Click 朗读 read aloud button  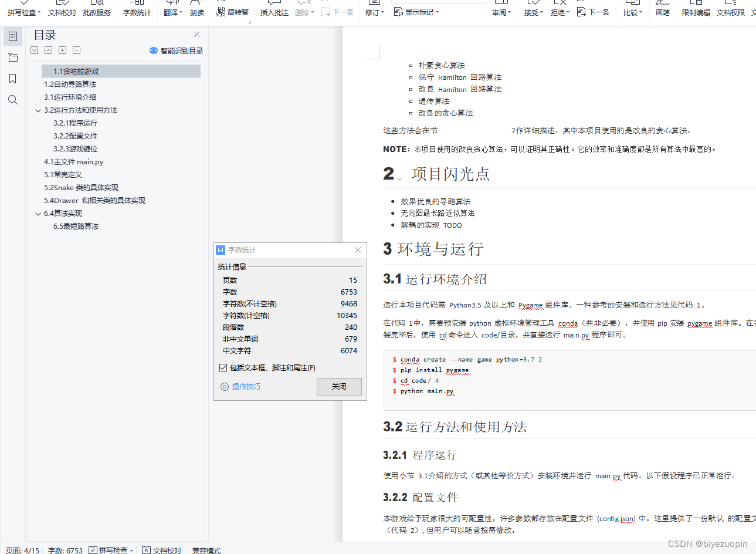coord(197,9)
